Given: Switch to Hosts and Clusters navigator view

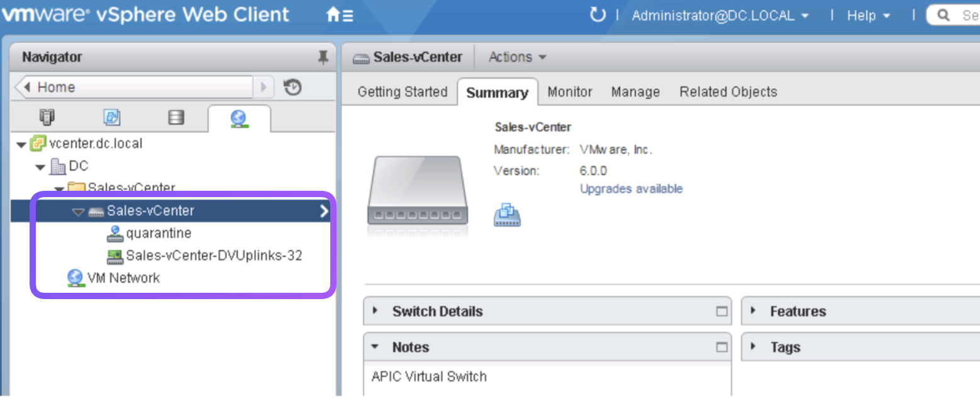Looking at the screenshot, I should [47, 118].
